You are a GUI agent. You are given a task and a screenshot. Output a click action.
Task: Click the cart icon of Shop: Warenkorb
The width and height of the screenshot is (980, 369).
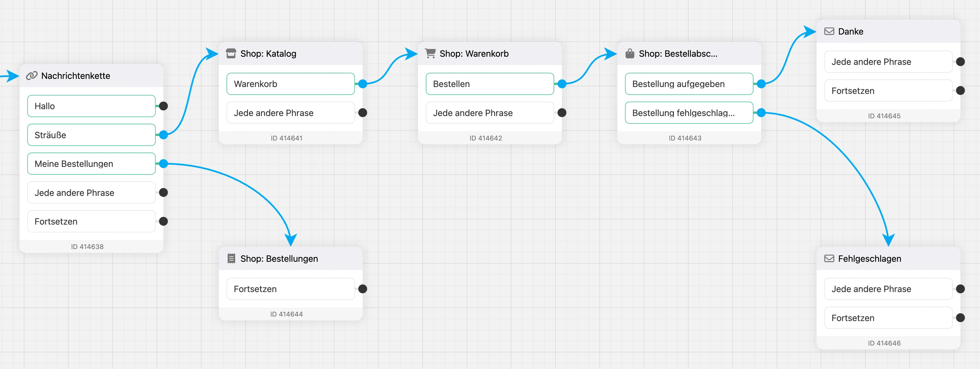click(430, 53)
